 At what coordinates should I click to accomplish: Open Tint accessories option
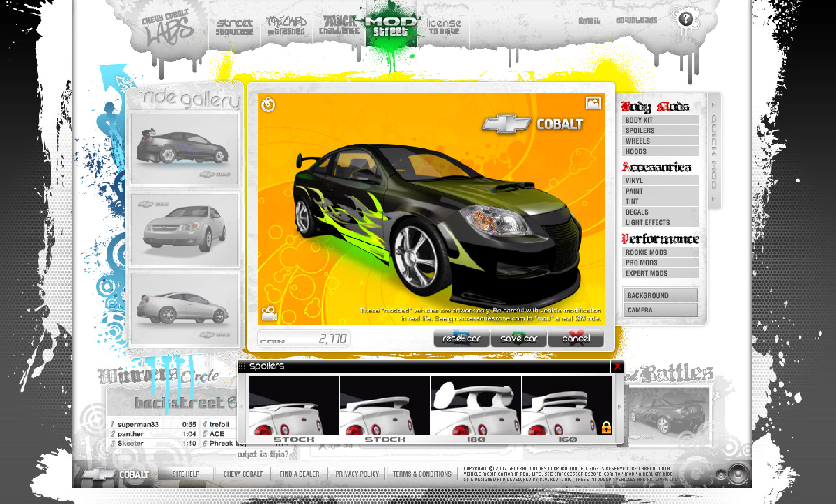coord(661,202)
